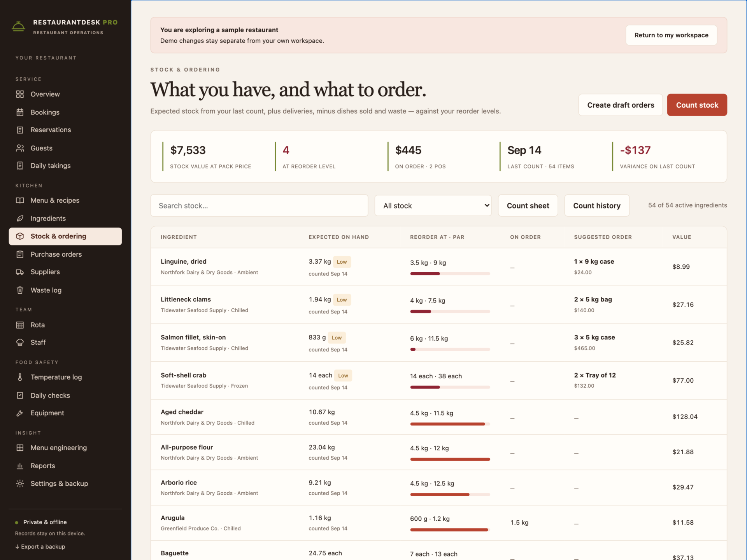This screenshot has width=747, height=560.
Task: Click Low badge on Soft-shell crab
Action: click(343, 375)
